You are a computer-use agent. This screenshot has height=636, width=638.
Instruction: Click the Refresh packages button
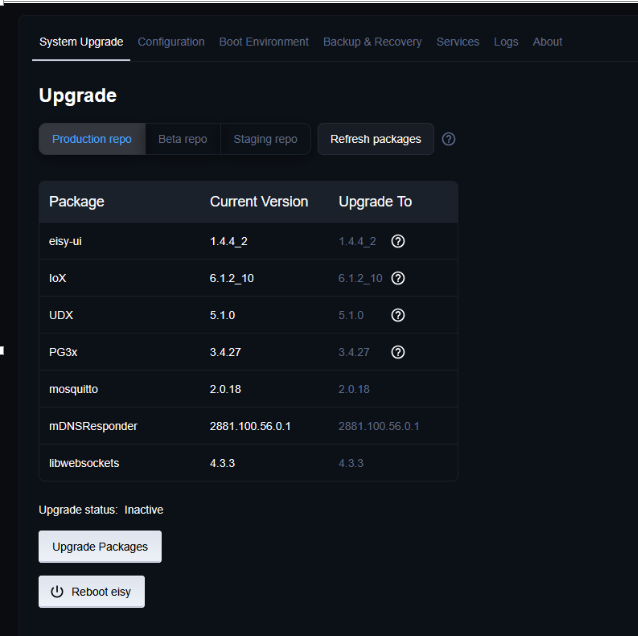376,139
